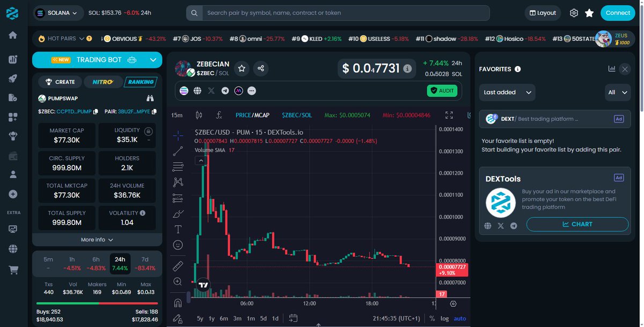This screenshot has height=327, width=644.
Task: Select the 6h stats tab
Action: 96,263
